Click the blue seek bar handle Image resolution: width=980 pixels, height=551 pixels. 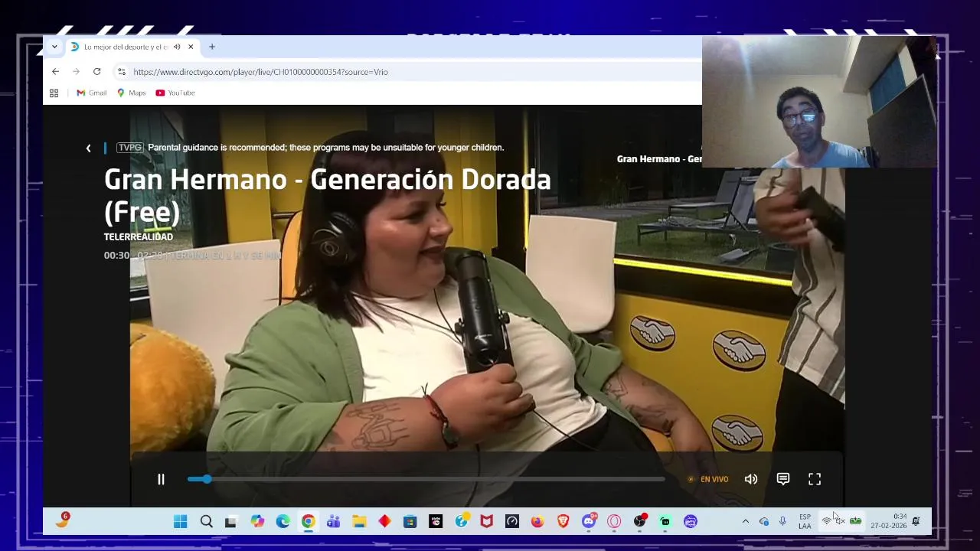(x=207, y=479)
